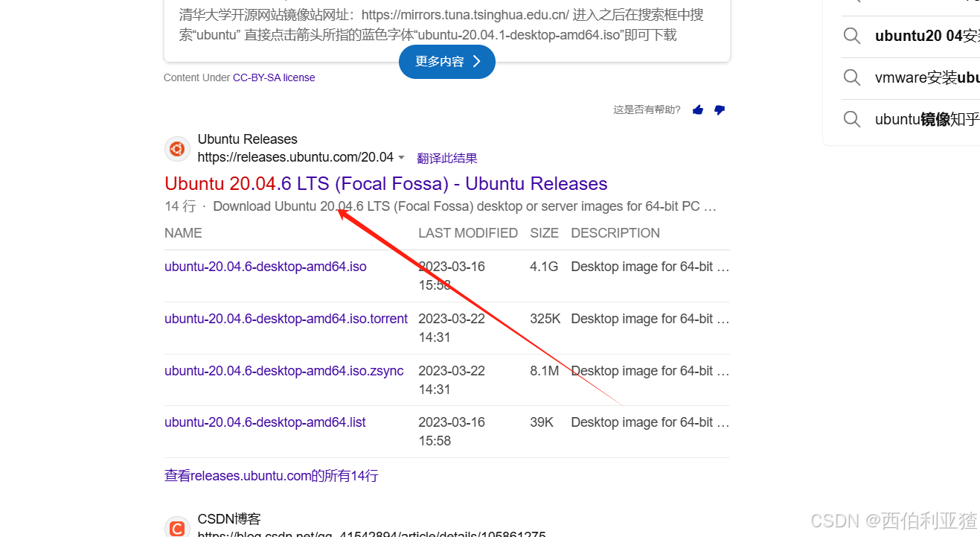This screenshot has height=537, width=980.
Task: Click the Ubuntu Releases site favicon
Action: point(177,149)
